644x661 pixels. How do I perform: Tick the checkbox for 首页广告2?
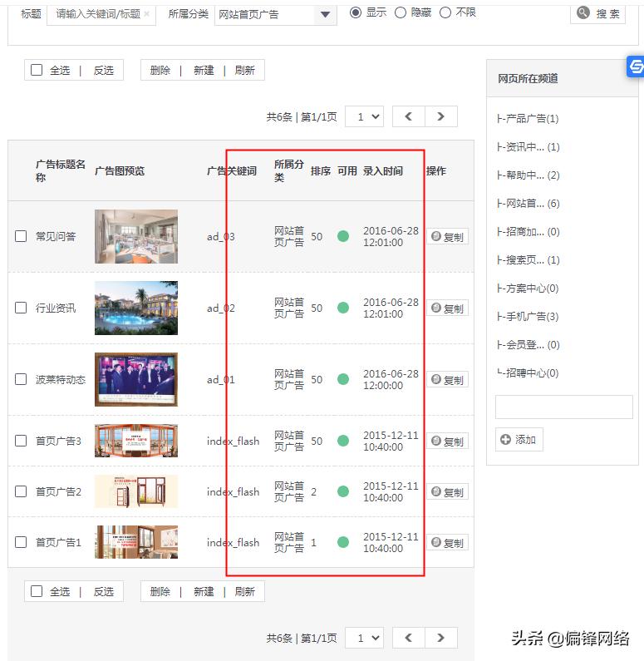tap(21, 491)
